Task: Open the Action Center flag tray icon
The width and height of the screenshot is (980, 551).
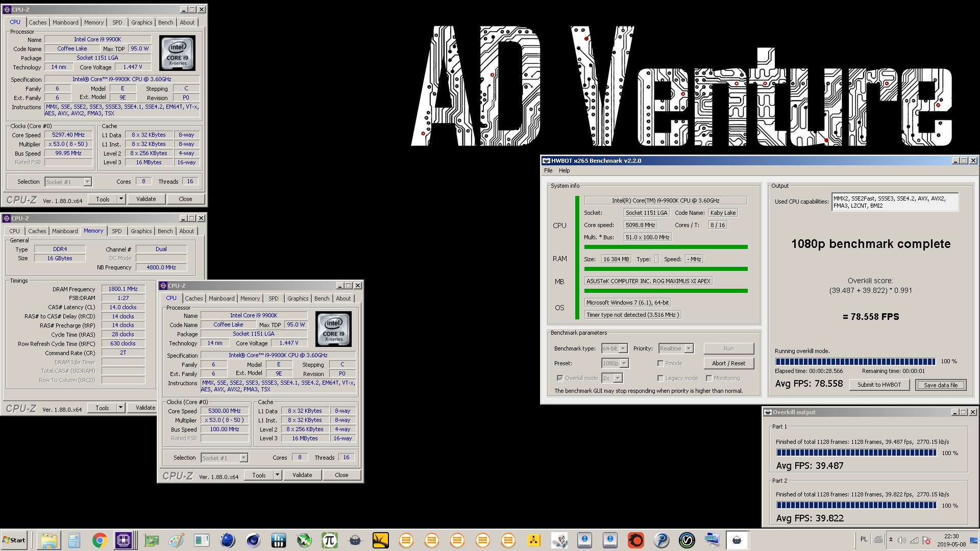Action: coord(926,540)
